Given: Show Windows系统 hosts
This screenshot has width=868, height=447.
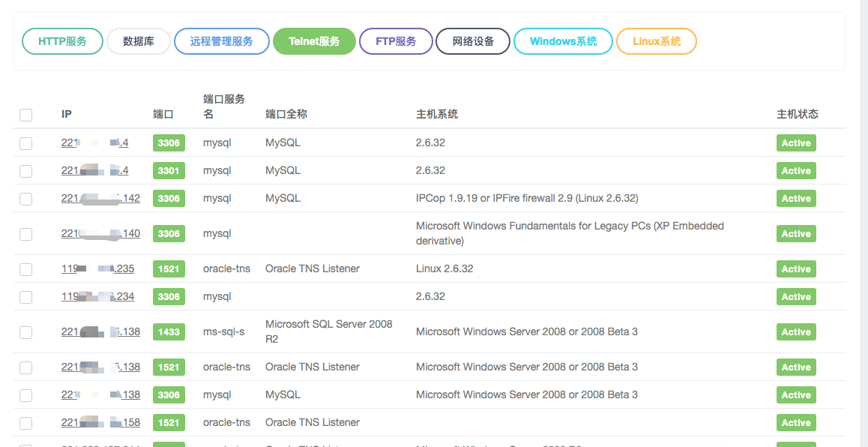Looking at the screenshot, I should 563,41.
